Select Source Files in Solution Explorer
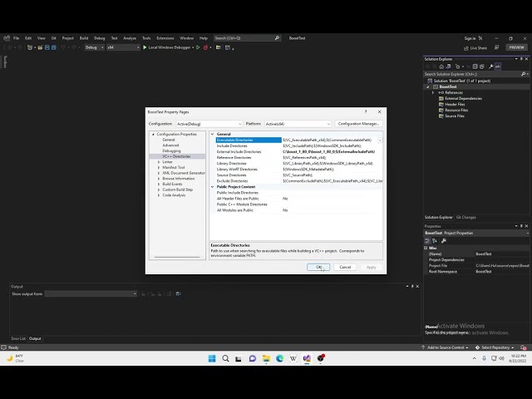This screenshot has height=399, width=532. point(455,116)
